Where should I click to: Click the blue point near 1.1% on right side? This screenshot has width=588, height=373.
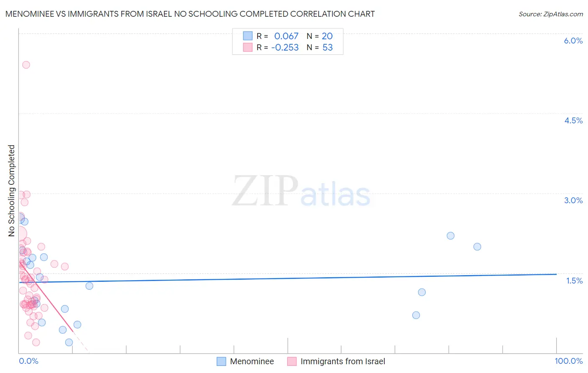422,292
